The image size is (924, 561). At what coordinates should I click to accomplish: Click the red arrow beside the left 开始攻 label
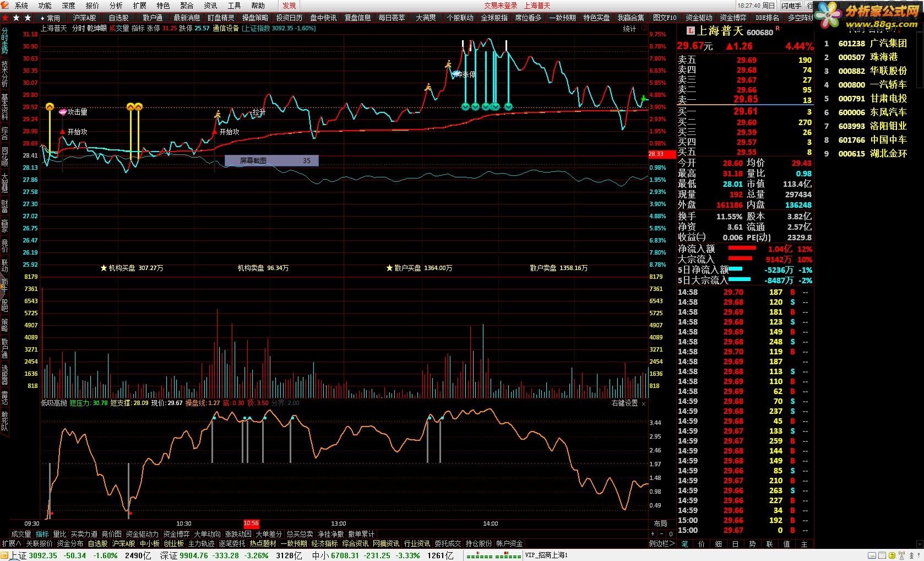click(x=62, y=132)
